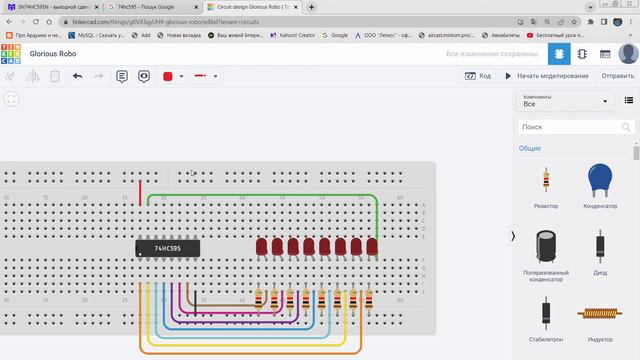Open the notes annotation tool
Screen dimensions: 640x360
[122, 76]
